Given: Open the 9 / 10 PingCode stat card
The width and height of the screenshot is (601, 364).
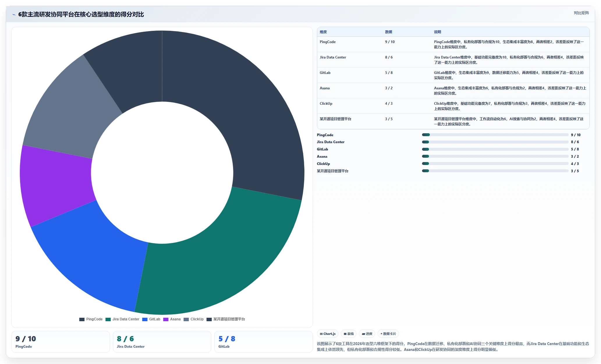Looking at the screenshot, I should 61,342.
